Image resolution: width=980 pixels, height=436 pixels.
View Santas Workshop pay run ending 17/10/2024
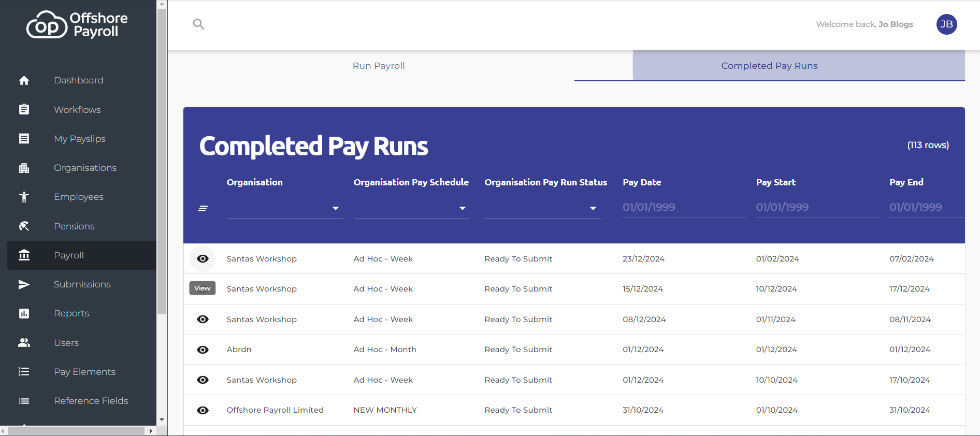tap(203, 380)
